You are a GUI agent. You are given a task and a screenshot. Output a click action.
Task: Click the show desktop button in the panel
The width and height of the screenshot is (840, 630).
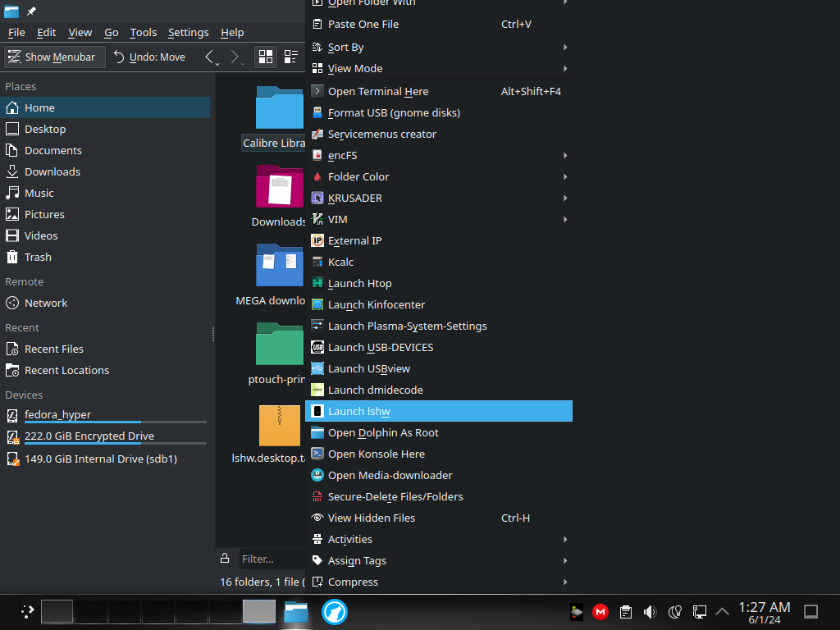pos(810,611)
